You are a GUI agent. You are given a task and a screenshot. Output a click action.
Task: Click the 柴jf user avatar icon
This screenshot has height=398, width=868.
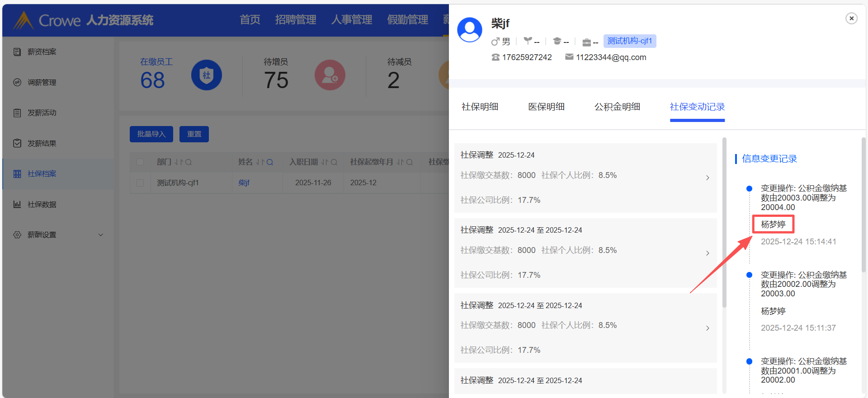click(470, 30)
